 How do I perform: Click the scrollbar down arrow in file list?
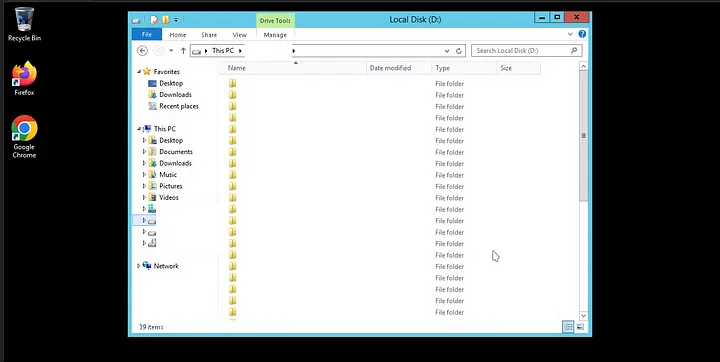[x=584, y=316]
